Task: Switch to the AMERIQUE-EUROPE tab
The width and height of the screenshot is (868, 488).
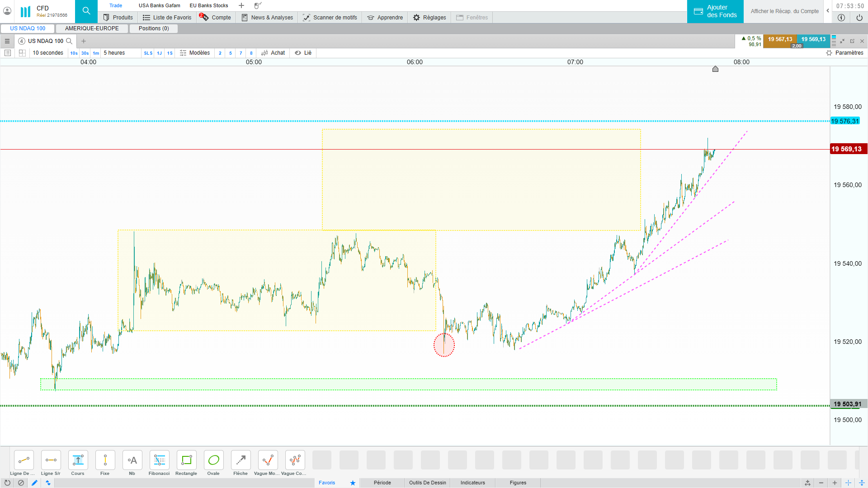Action: (92, 28)
